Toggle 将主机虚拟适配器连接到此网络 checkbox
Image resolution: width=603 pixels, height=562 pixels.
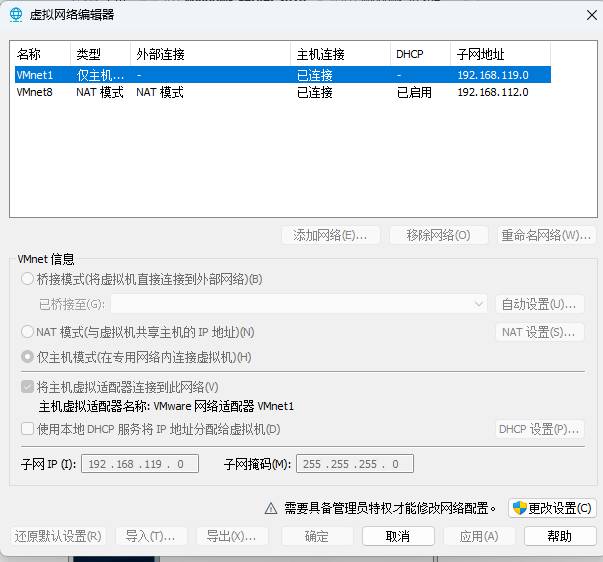[27, 387]
